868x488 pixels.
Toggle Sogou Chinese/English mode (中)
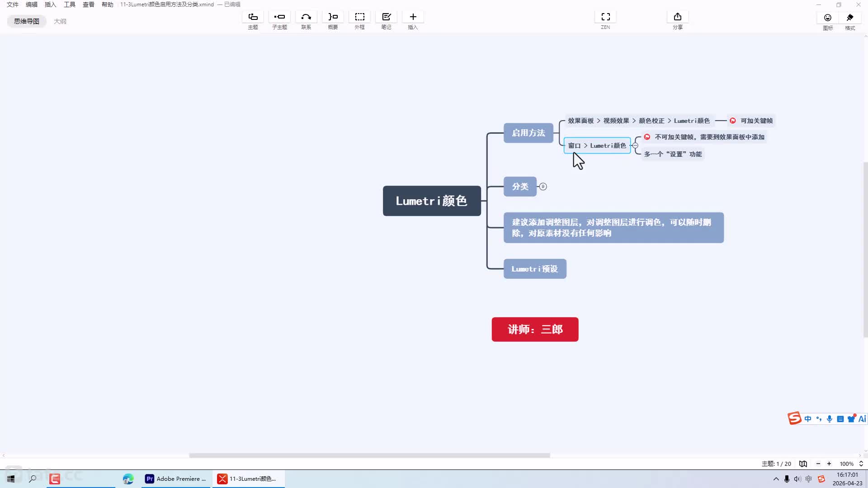pos(808,419)
